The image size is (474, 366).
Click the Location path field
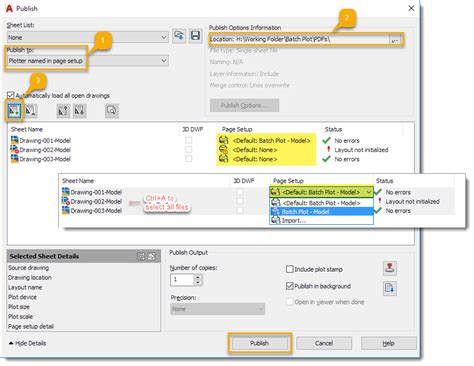299,40
